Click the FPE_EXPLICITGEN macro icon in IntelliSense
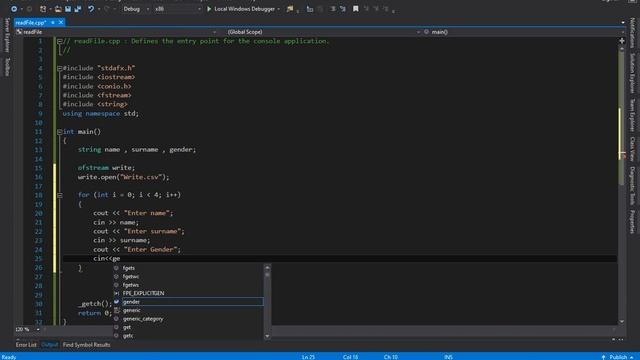The image size is (640, 360). click(x=117, y=293)
